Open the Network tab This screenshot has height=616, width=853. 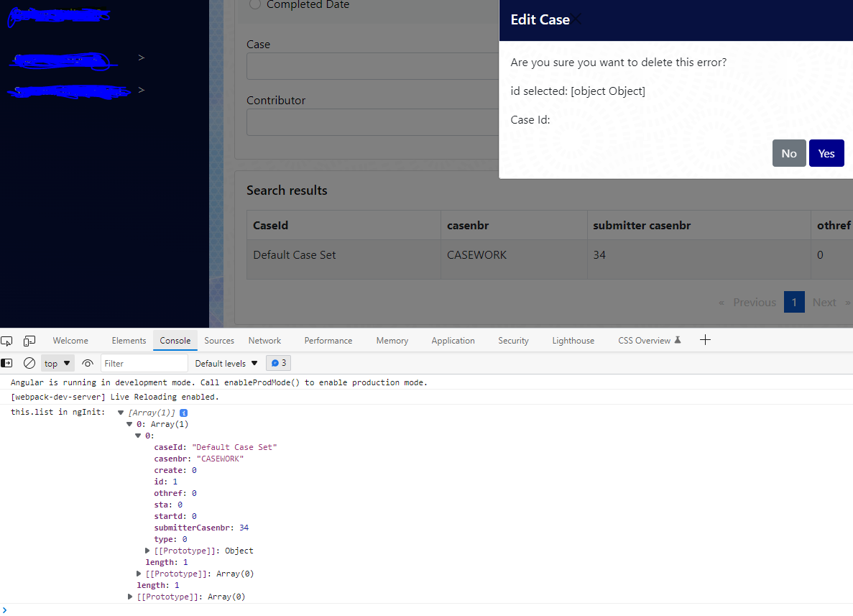(265, 341)
